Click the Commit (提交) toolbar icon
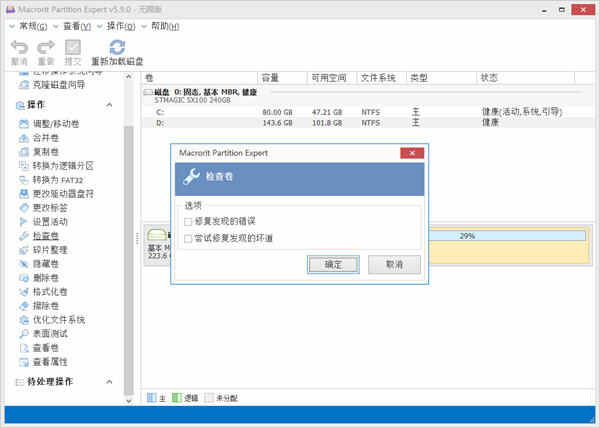Image resolution: width=600 pixels, height=428 pixels. (73, 47)
